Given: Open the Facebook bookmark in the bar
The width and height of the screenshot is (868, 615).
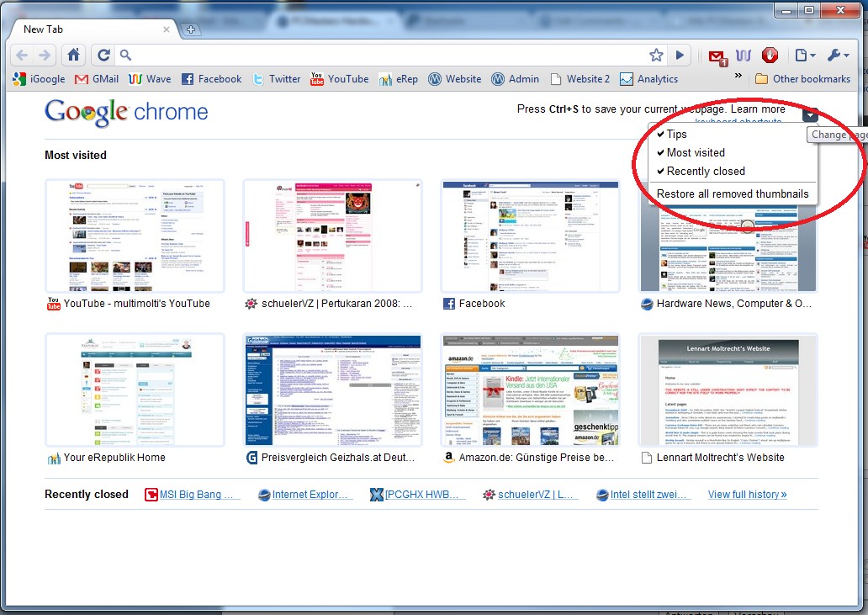Looking at the screenshot, I should (x=211, y=79).
